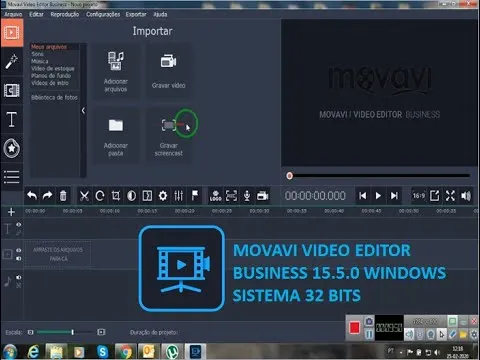Open the Transitions tab in sidebar
The width and height of the screenshot is (480, 360).
[12, 90]
